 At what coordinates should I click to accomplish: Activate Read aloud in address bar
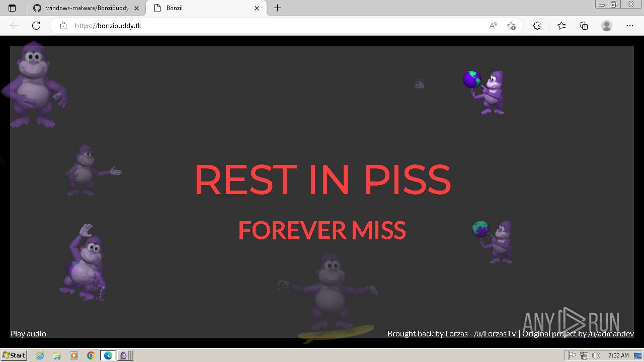tap(493, 26)
